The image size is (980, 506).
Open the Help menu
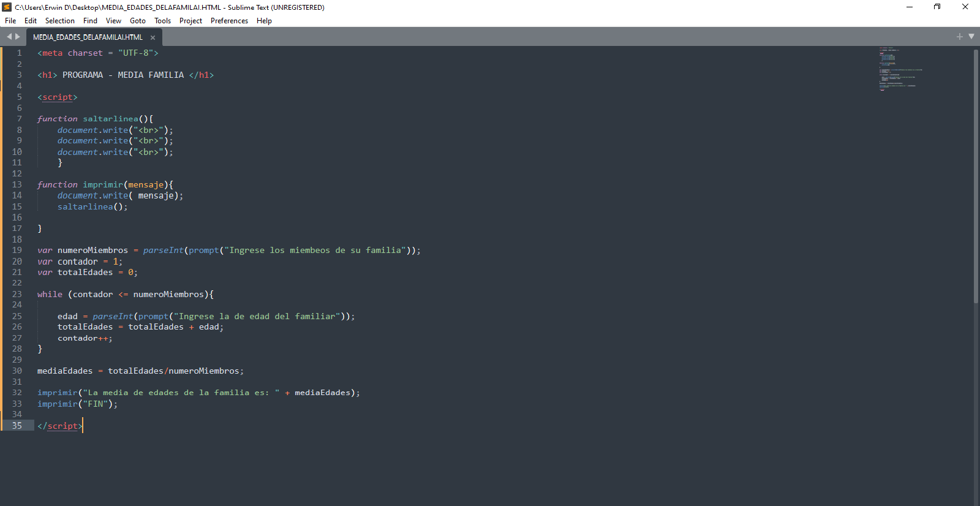264,21
